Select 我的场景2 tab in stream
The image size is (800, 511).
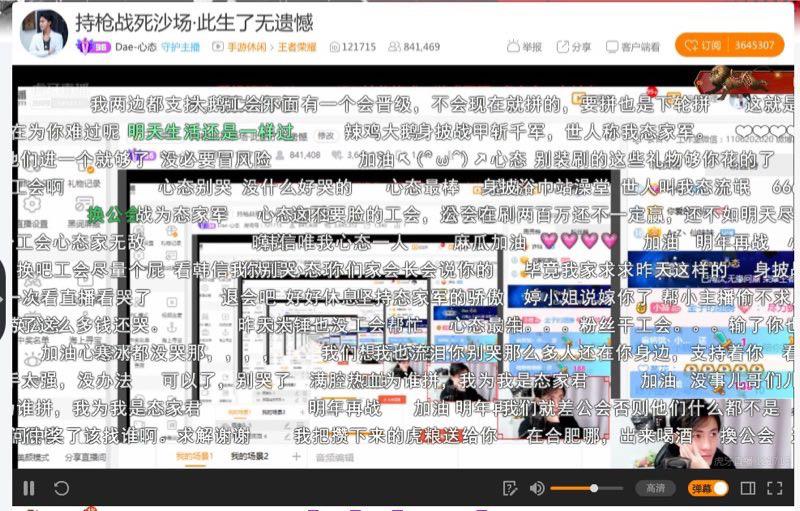click(x=250, y=457)
